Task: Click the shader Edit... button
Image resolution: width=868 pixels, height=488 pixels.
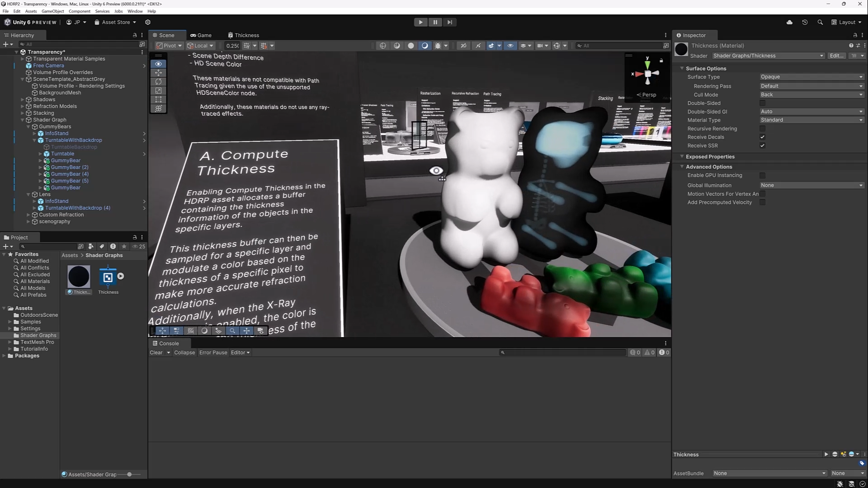Action: (836, 56)
